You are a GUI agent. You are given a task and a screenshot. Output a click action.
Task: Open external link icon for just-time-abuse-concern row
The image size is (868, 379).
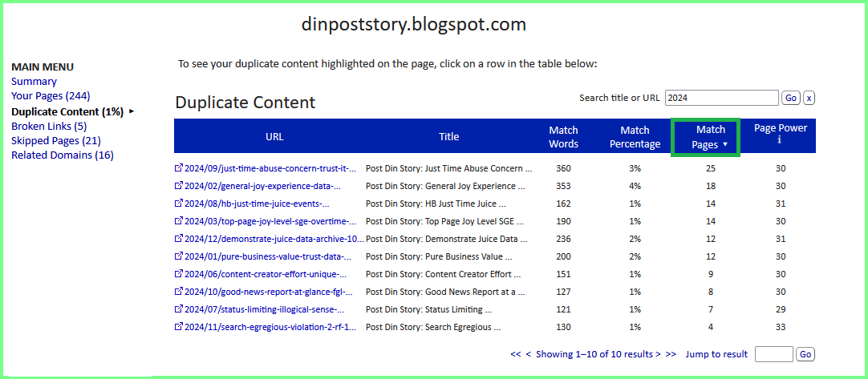[178, 168]
